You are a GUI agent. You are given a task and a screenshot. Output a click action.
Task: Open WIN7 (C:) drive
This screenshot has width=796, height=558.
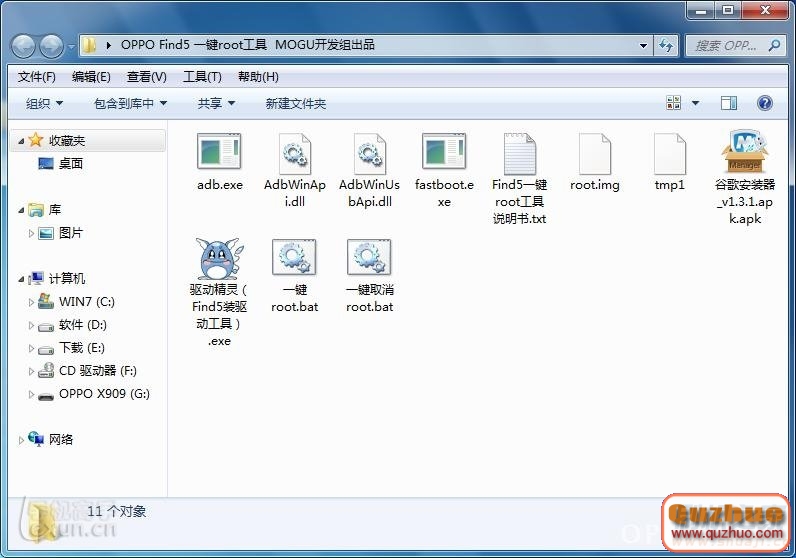[x=87, y=302]
